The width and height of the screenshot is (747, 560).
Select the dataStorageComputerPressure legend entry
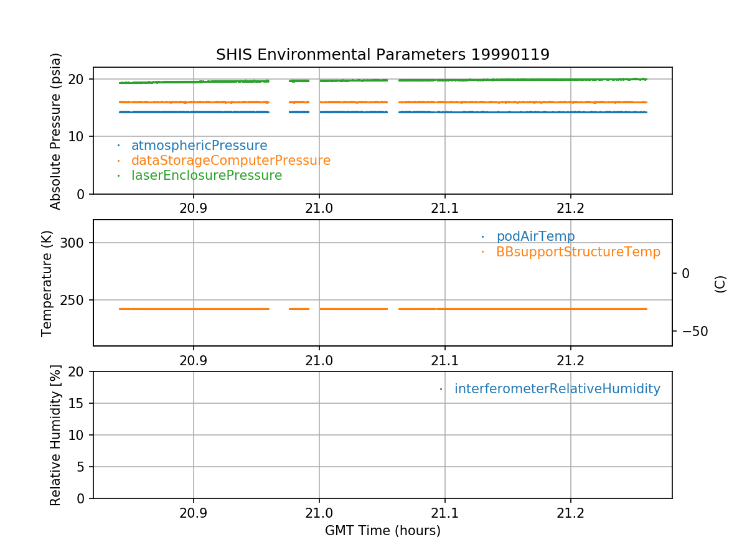230,161
